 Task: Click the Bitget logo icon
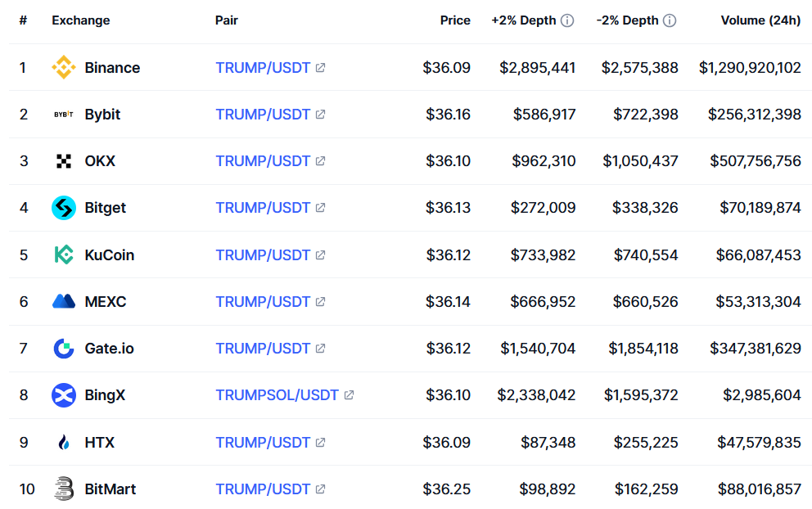click(x=64, y=208)
